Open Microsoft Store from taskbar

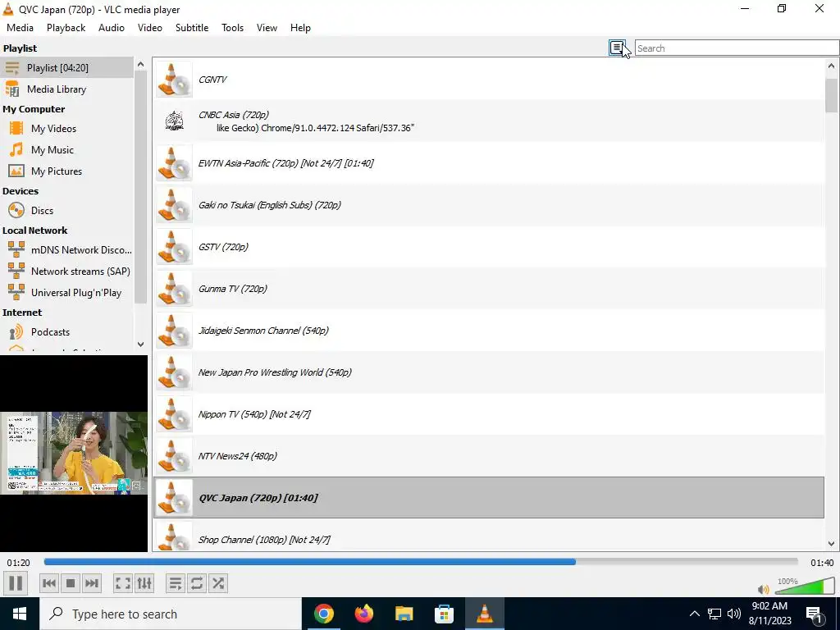pyautogui.click(x=444, y=614)
